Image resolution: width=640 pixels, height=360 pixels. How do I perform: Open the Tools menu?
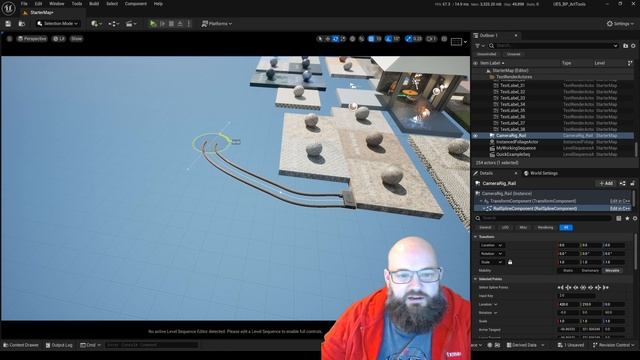point(77,4)
